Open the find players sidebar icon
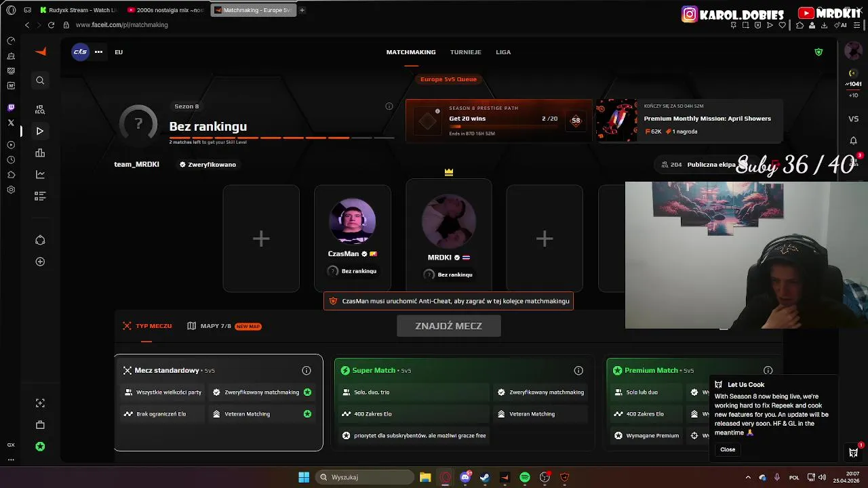868x488 pixels. coord(40,109)
